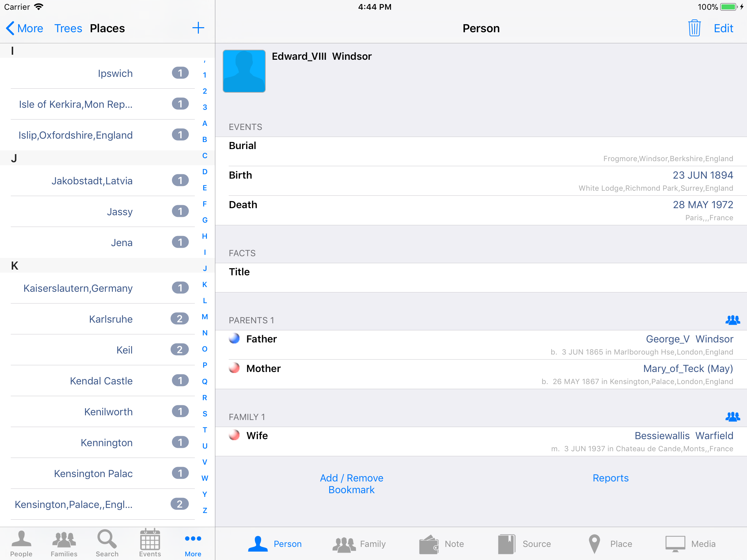Open Reports link
Screen dimensions: 747x560
click(x=610, y=478)
